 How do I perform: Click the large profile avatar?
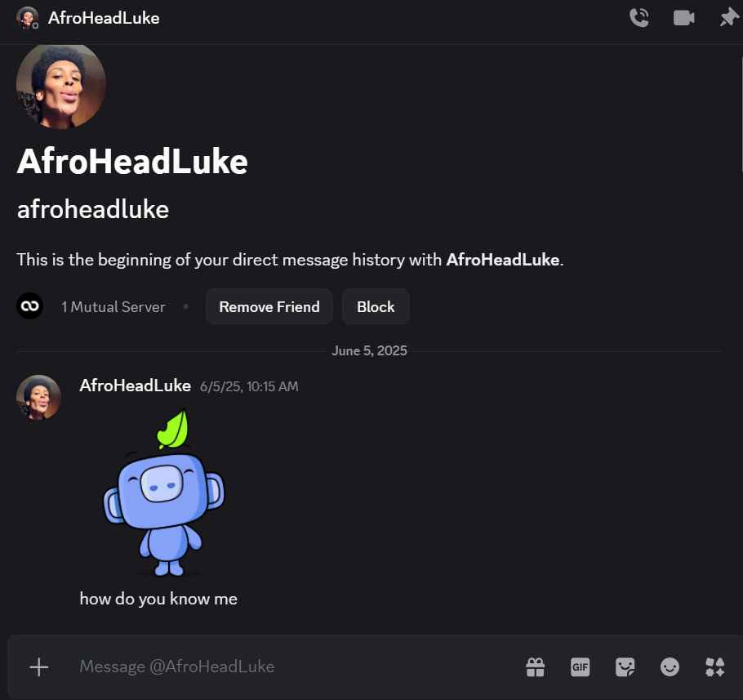pos(60,85)
